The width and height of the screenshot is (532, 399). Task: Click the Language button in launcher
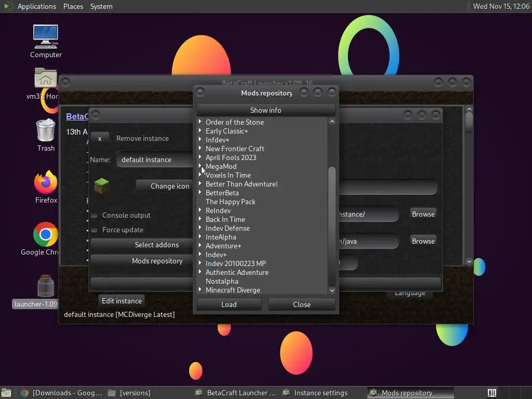point(410,294)
